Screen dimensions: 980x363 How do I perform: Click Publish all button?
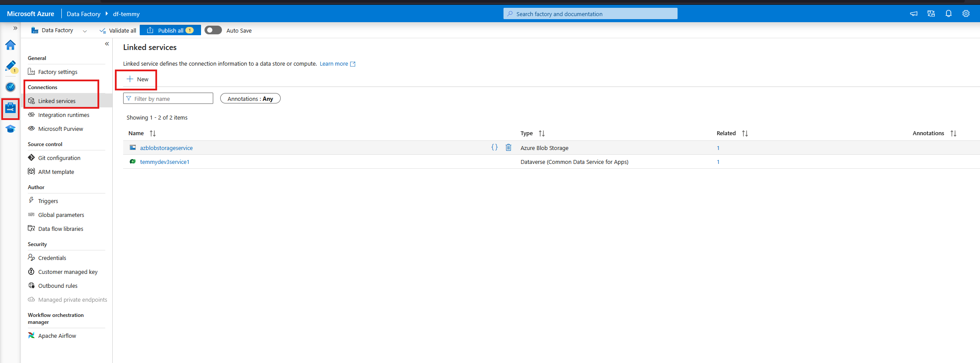[x=170, y=30]
